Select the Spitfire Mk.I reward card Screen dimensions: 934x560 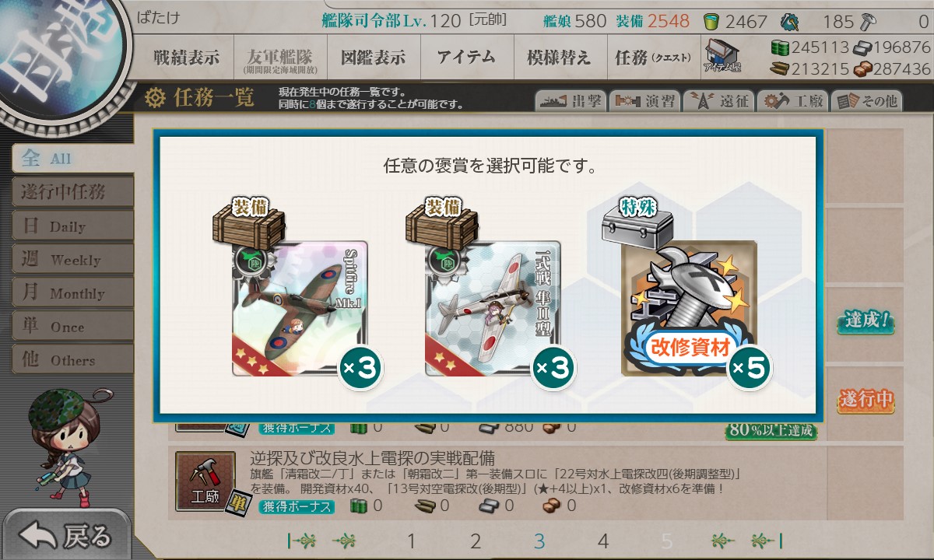point(300,308)
